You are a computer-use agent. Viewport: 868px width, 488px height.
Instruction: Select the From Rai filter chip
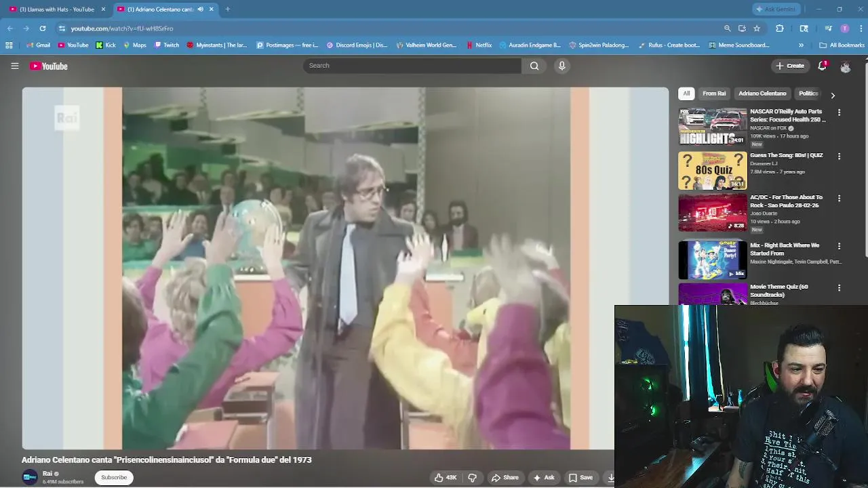pyautogui.click(x=714, y=94)
